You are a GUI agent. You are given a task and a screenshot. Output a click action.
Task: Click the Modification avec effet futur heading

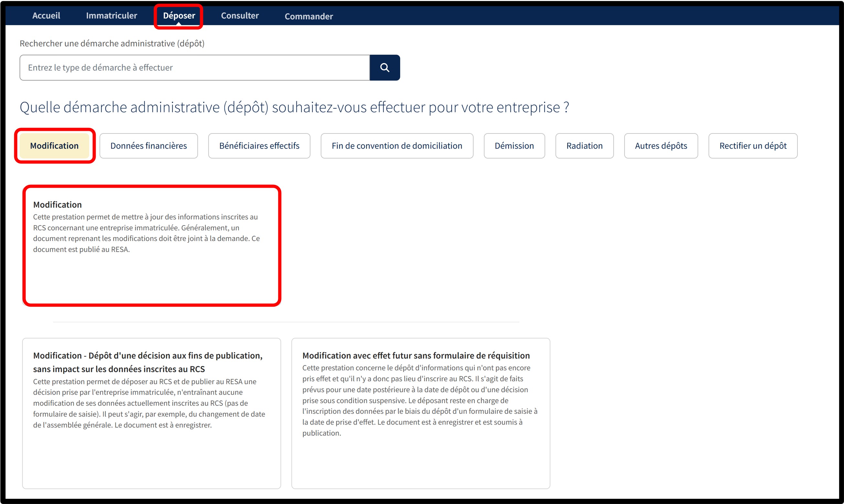coord(416,355)
